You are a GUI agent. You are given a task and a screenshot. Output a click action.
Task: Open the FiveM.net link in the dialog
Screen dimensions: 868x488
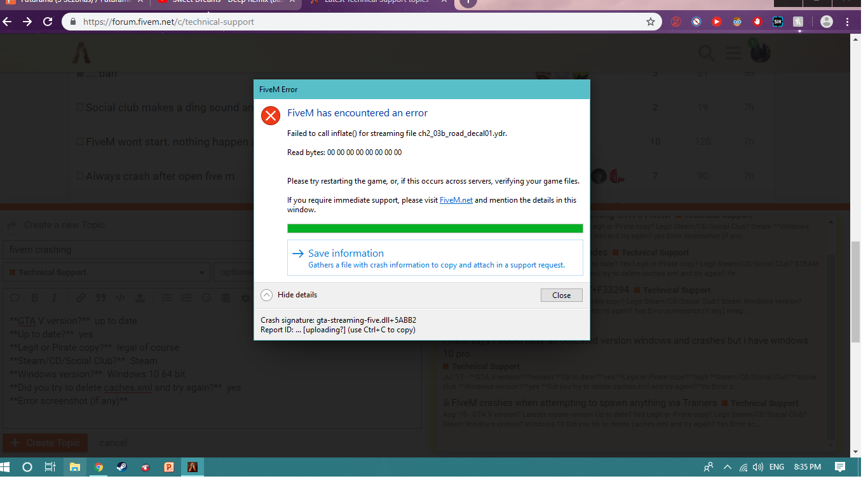[456, 200]
